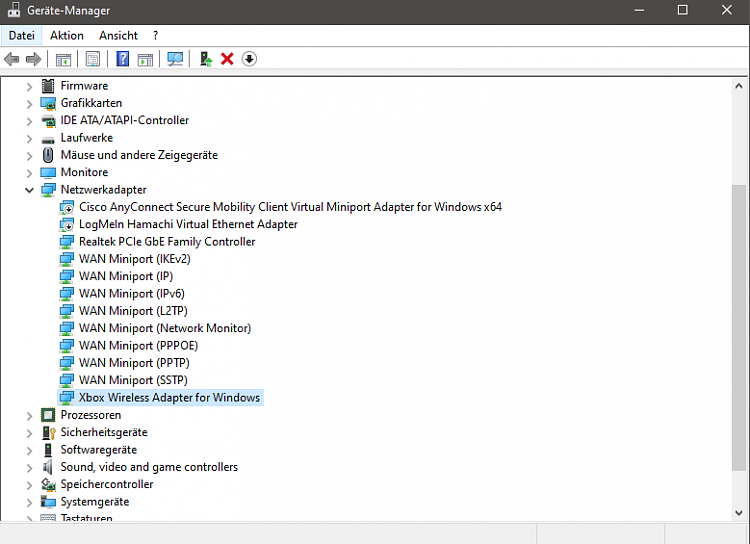Click the Sicherheitsgeräte key icon

tap(48, 433)
